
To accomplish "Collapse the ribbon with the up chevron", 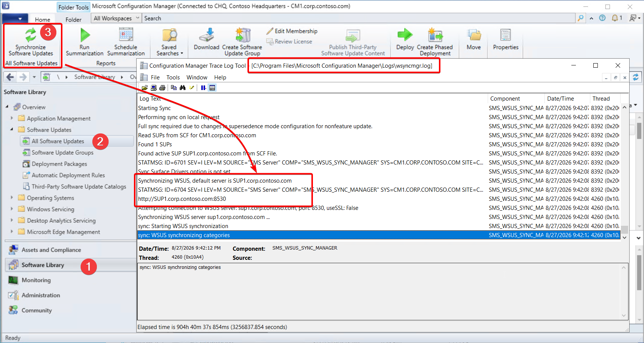I will pyautogui.click(x=591, y=18).
